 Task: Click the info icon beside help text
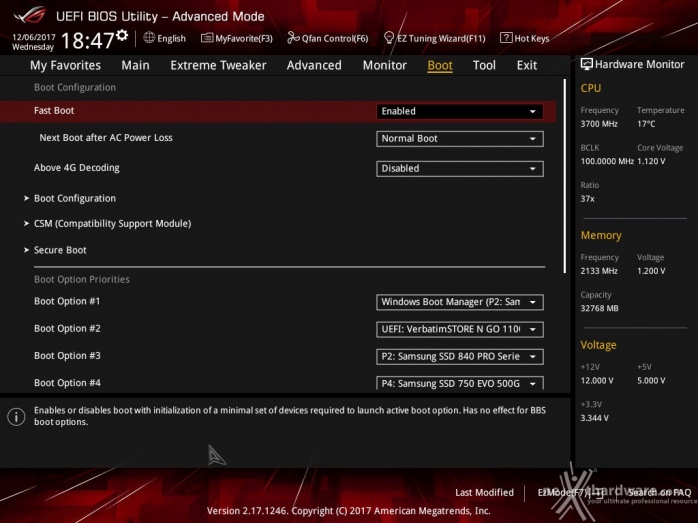(16, 417)
